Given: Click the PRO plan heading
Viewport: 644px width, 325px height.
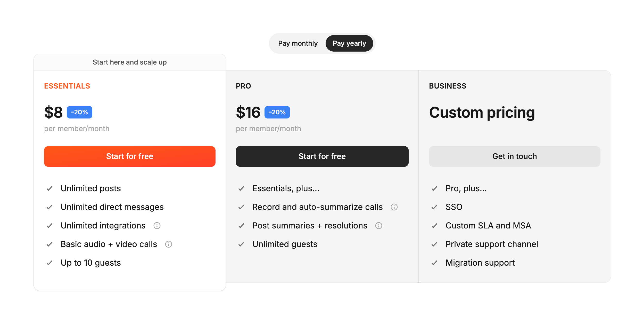Looking at the screenshot, I should 243,86.
